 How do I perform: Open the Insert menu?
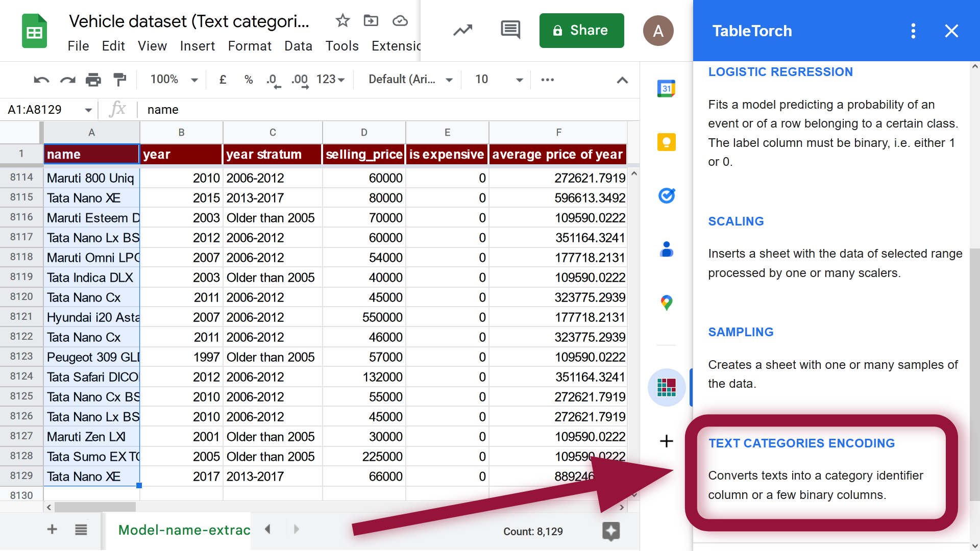coord(197,46)
